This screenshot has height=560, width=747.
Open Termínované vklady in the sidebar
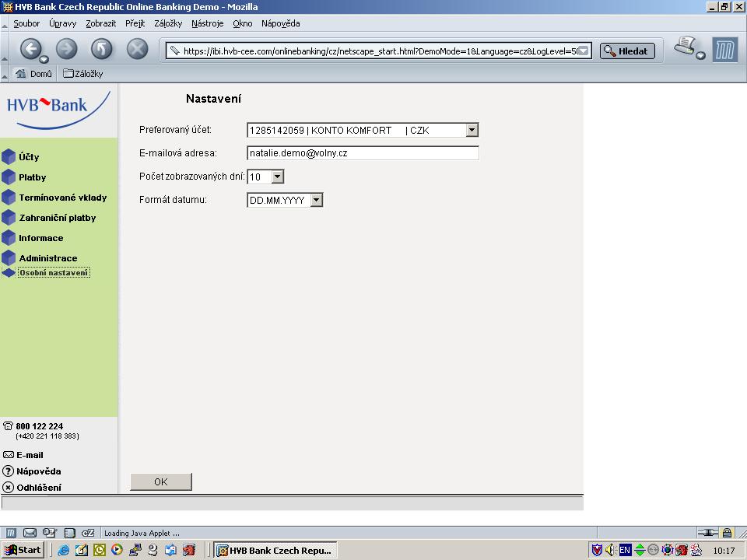point(63,197)
